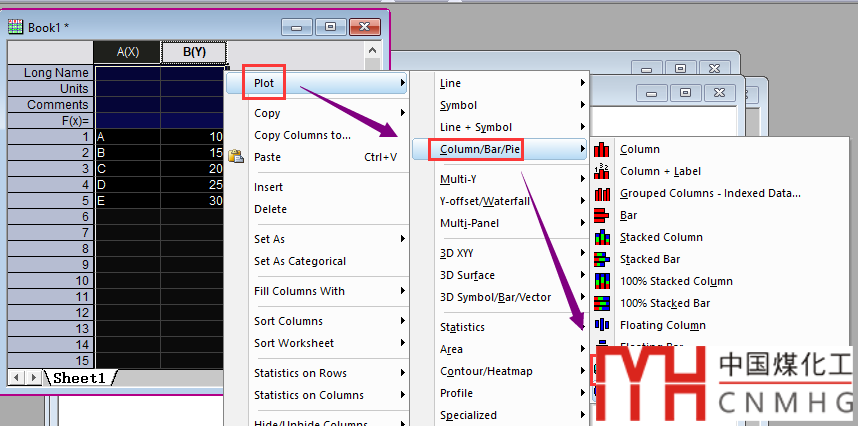Click the Column chart icon
This screenshot has width=858, height=426.
(x=602, y=149)
